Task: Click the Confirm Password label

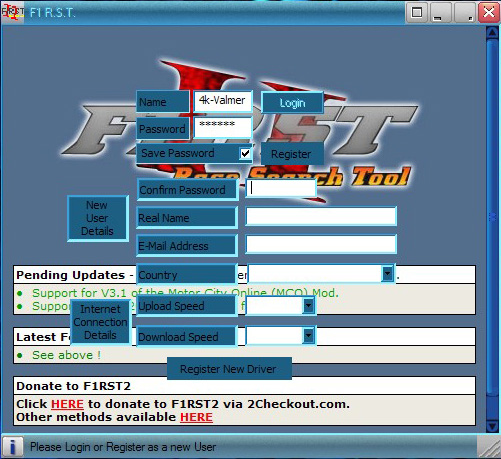Action: point(187,190)
